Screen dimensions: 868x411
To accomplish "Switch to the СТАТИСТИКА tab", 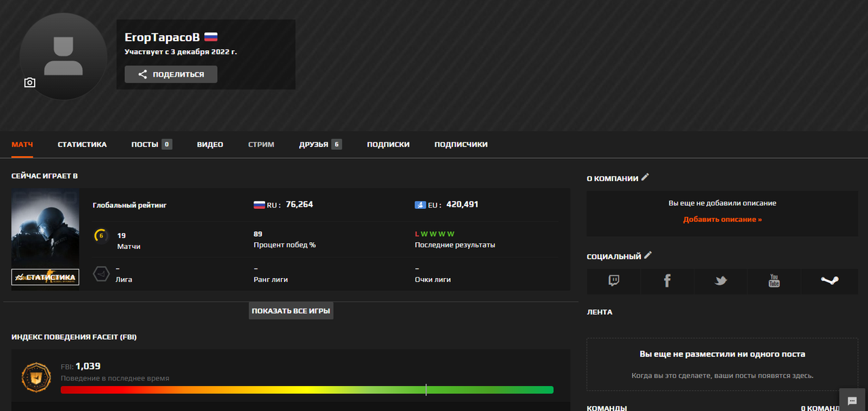I will click(x=82, y=144).
